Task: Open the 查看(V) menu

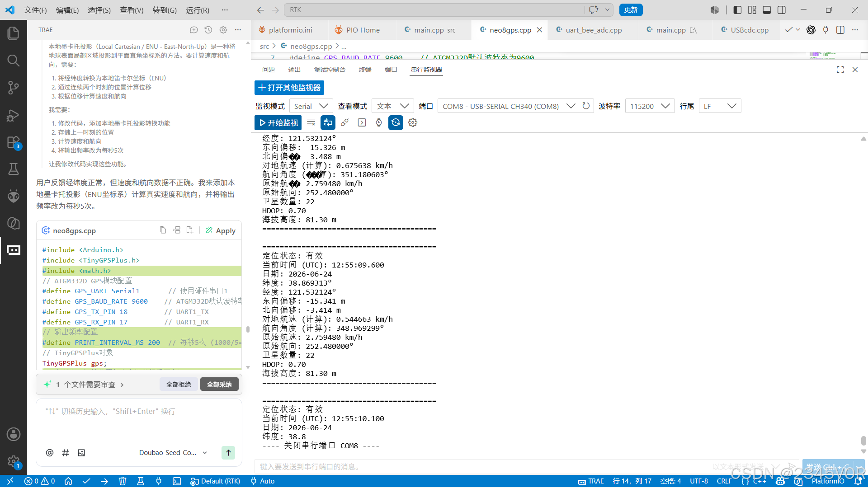Action: 132,10
